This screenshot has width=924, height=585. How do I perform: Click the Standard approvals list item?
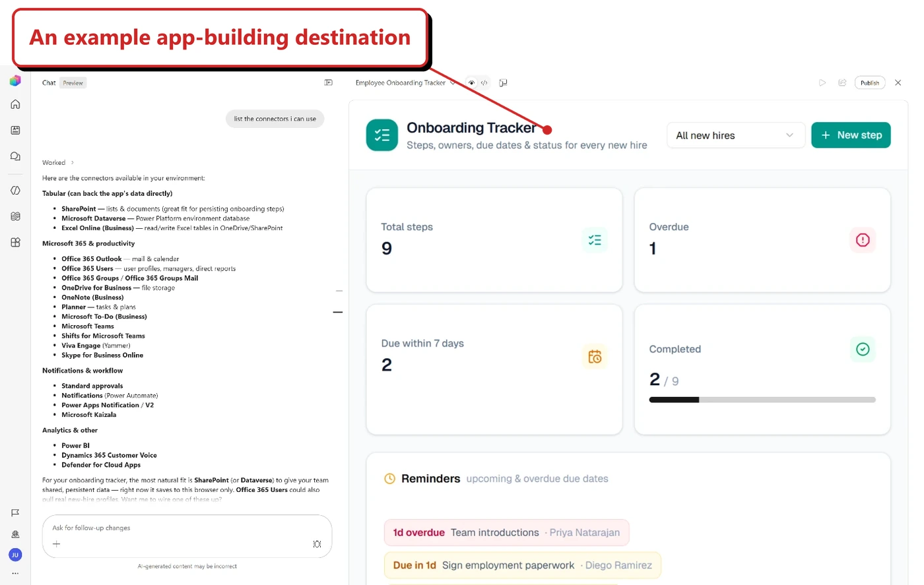tap(92, 386)
